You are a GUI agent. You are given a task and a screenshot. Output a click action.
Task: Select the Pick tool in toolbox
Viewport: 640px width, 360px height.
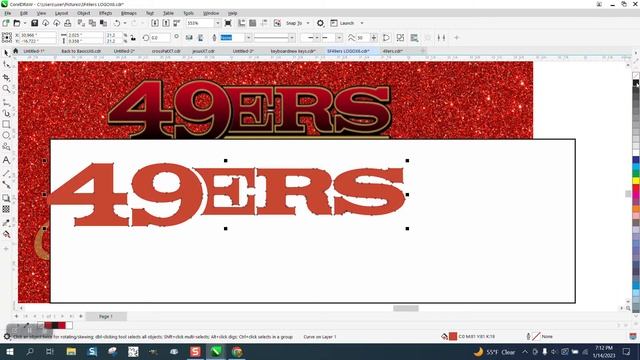tap(6, 53)
